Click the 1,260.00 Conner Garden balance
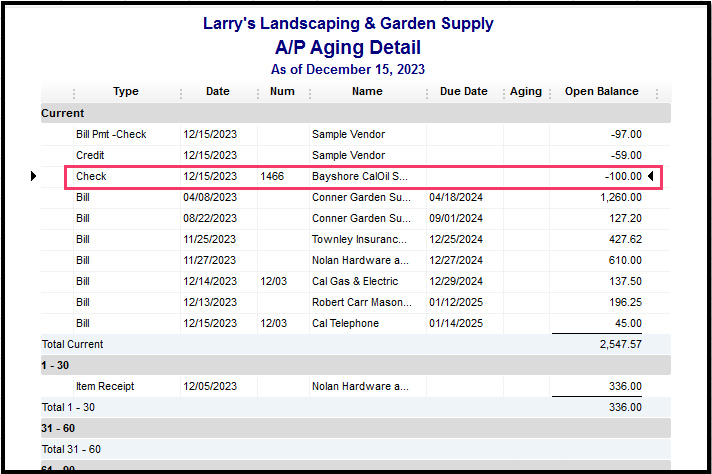The height and width of the screenshot is (474, 712). point(621,198)
